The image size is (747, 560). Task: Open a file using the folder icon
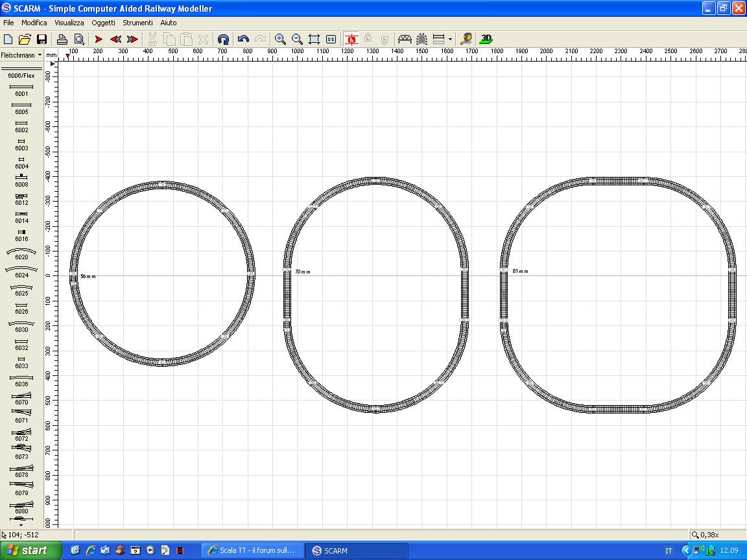point(25,39)
